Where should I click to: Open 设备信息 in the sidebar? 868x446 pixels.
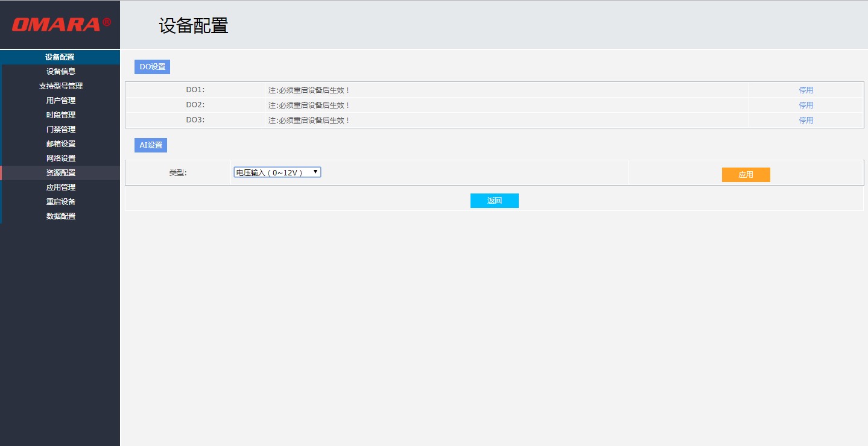[x=61, y=71]
